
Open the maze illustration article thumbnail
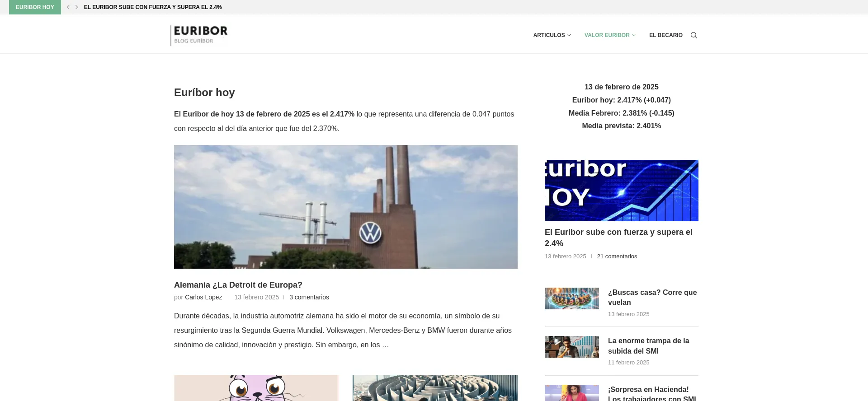(x=435, y=388)
